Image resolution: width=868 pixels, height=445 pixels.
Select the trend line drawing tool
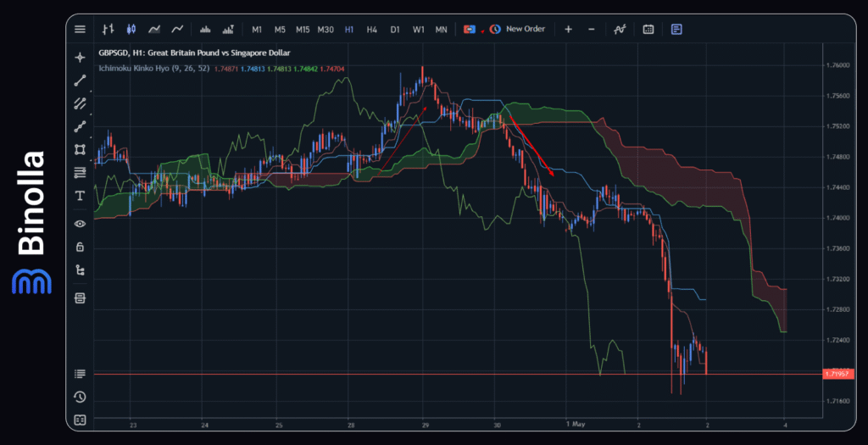(x=80, y=81)
